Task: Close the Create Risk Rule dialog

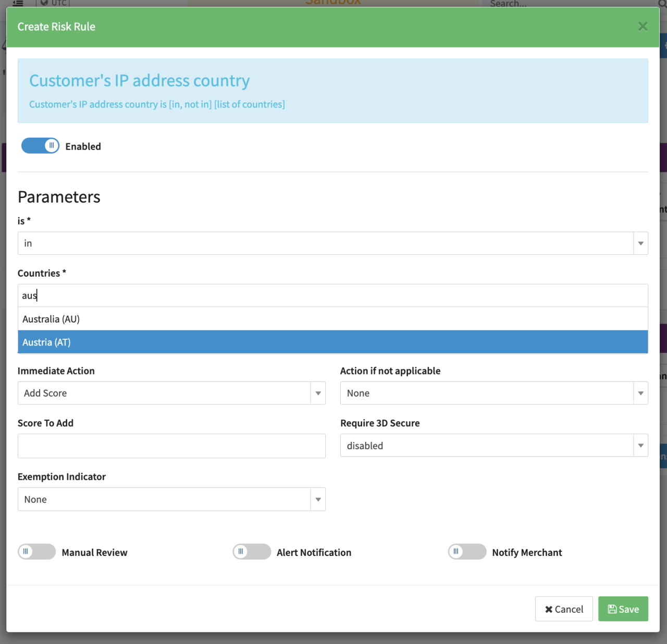Action: (643, 27)
